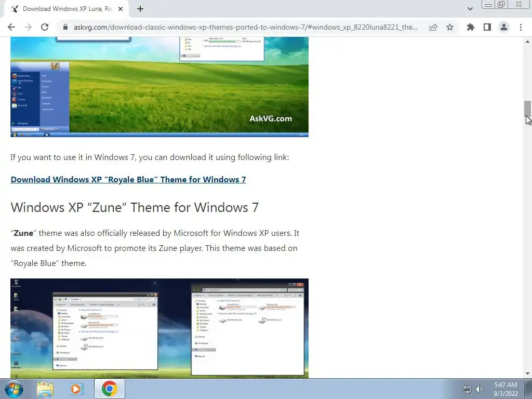
Task: Open Windows Explorer from taskbar
Action: coord(45,389)
